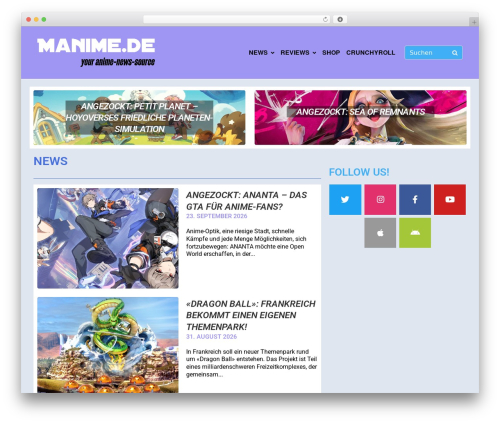Open the Twitter follow link
Image resolution: width=500 pixels, height=423 pixels.
[x=345, y=199]
